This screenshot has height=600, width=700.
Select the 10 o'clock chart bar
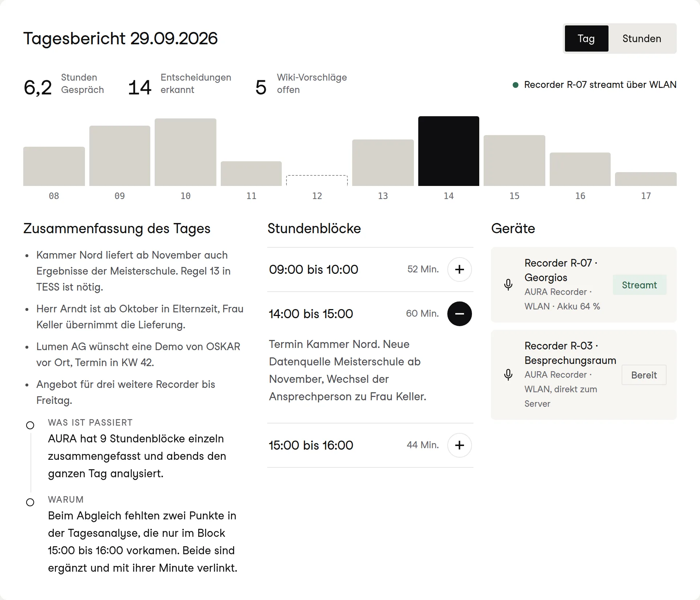point(185,152)
